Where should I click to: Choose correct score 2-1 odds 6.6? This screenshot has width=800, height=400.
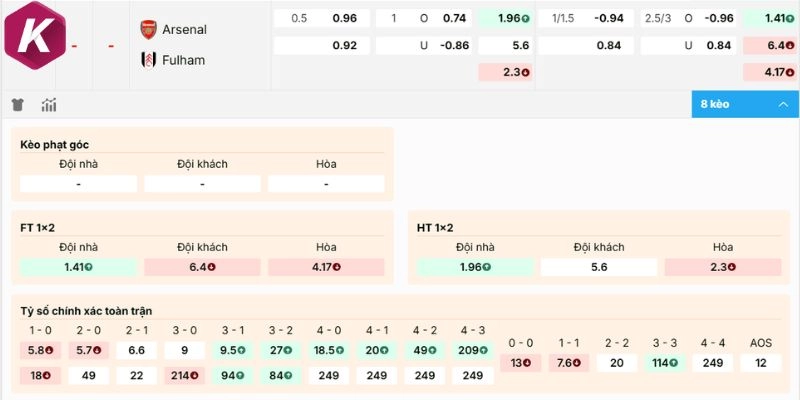[x=137, y=350]
